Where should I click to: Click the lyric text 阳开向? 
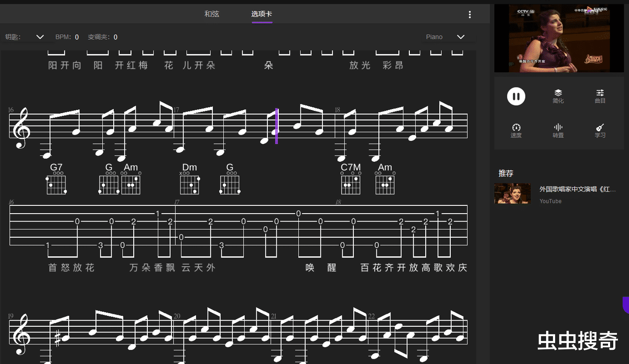[64, 65]
